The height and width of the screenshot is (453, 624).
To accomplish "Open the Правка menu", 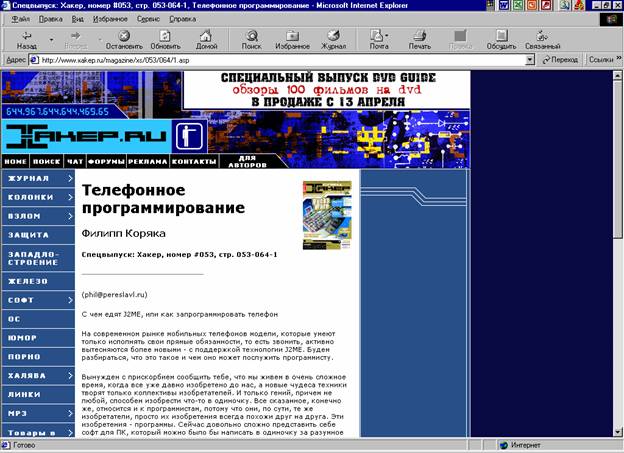I will pos(51,19).
